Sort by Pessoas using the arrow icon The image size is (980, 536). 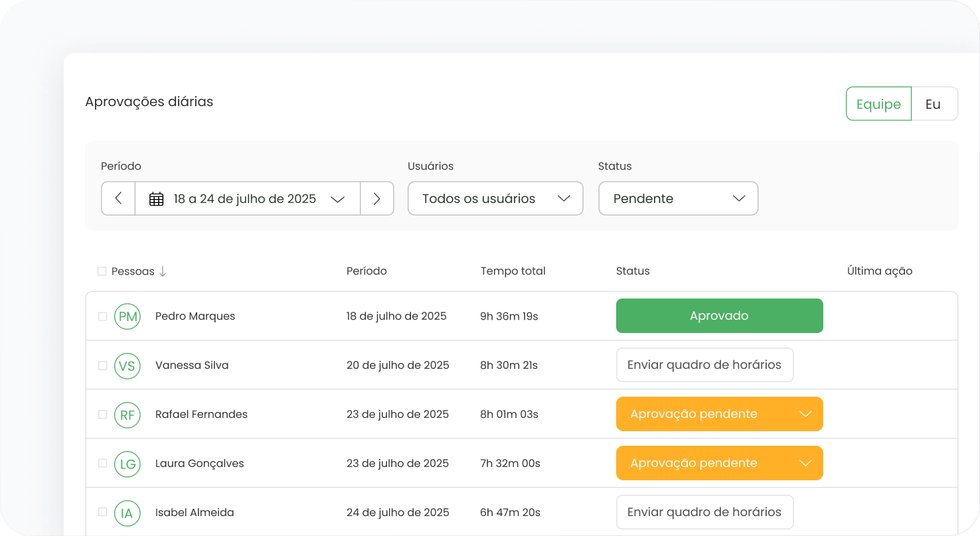click(163, 271)
